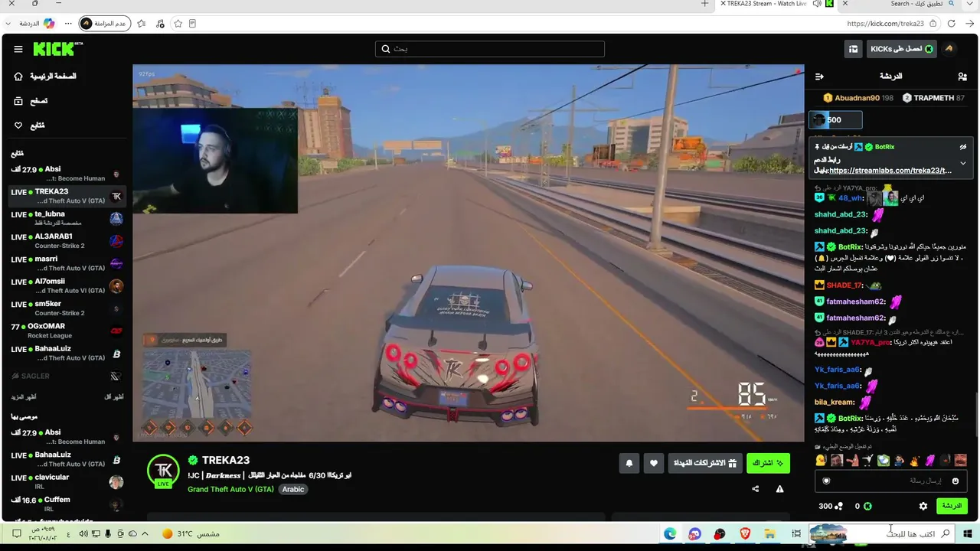Insert the fire emote from quick emotes
This screenshot has width=980, height=551.
coord(913,460)
